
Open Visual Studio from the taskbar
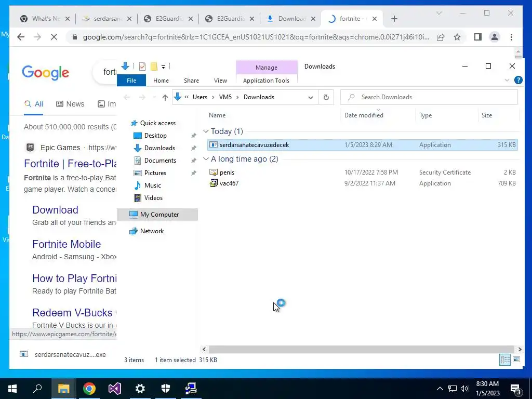[115, 389]
